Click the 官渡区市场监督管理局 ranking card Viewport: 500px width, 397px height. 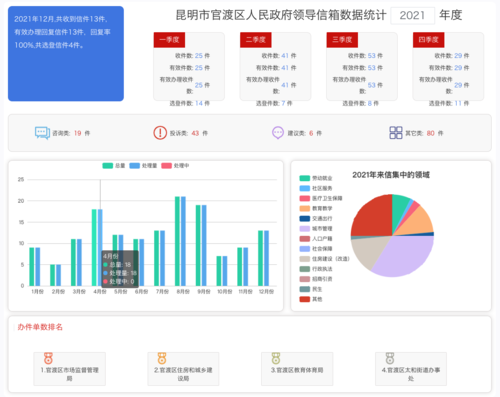click(69, 369)
